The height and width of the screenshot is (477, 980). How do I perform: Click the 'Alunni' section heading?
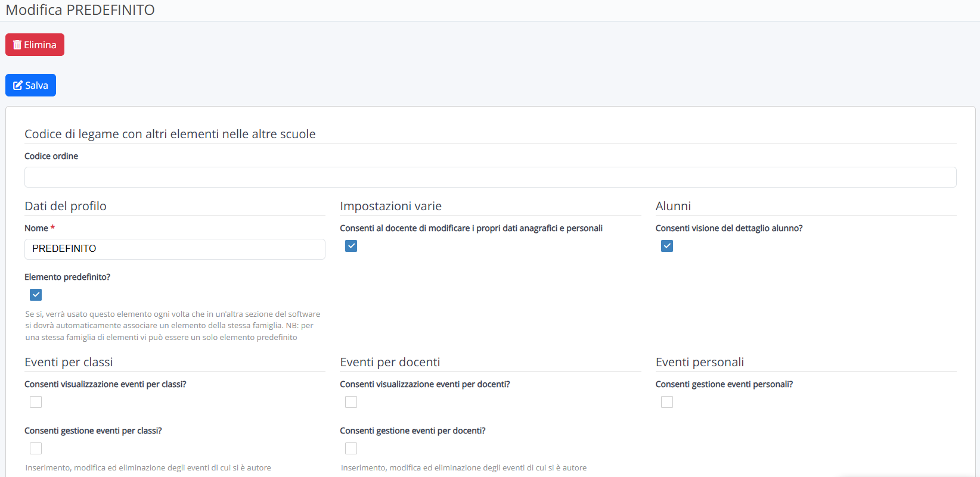pyautogui.click(x=673, y=206)
